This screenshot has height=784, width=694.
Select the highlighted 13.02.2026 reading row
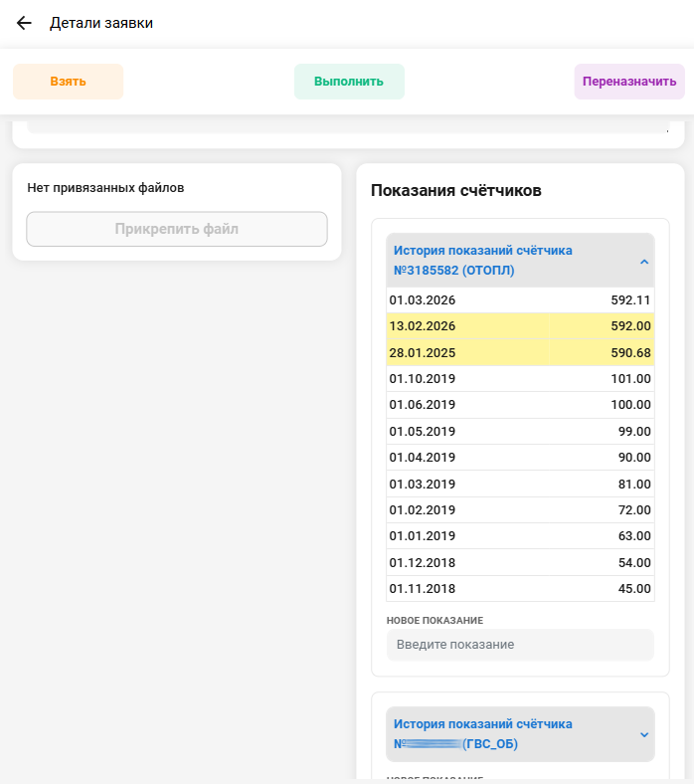(520, 326)
